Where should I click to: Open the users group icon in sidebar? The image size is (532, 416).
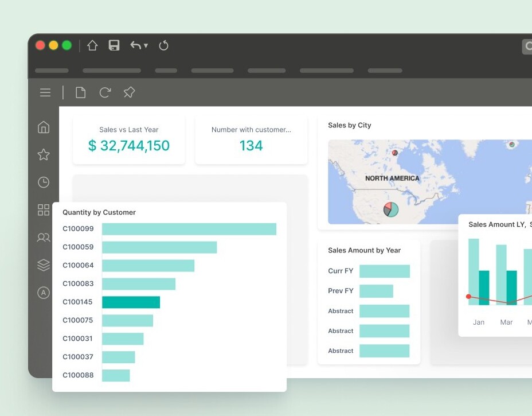pos(44,238)
